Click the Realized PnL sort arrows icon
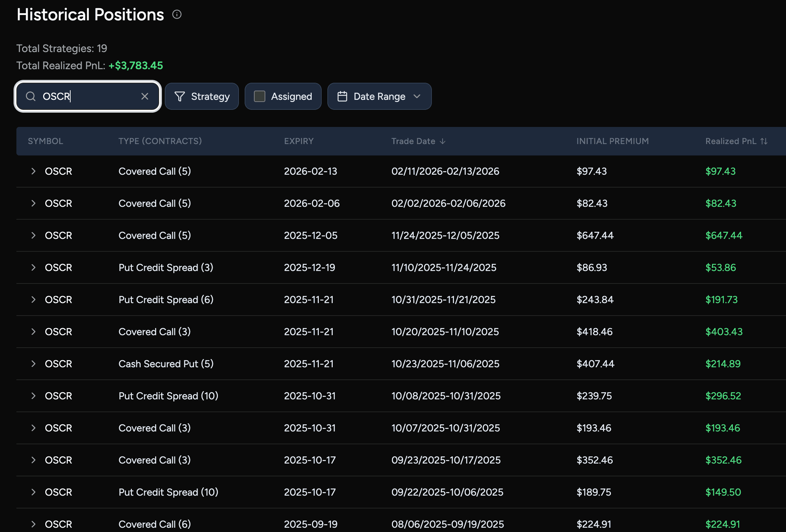This screenshot has height=532, width=786. click(764, 141)
